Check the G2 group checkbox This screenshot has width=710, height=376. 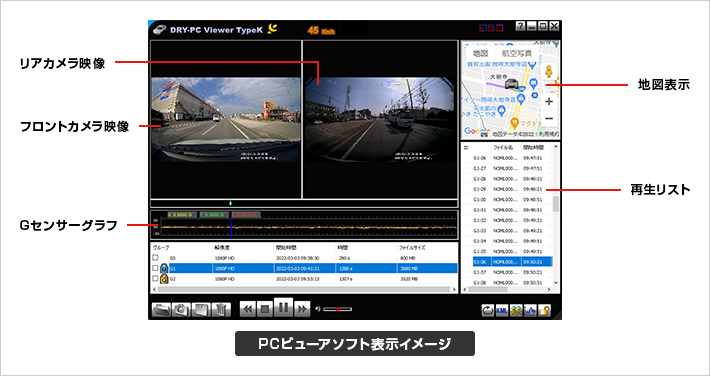tap(155, 279)
